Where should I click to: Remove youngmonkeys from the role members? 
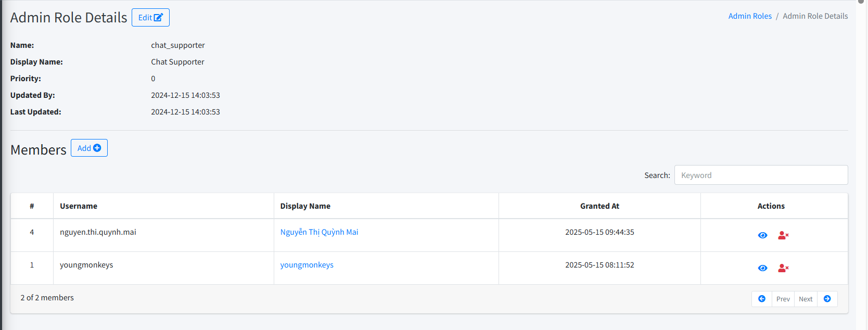point(783,268)
